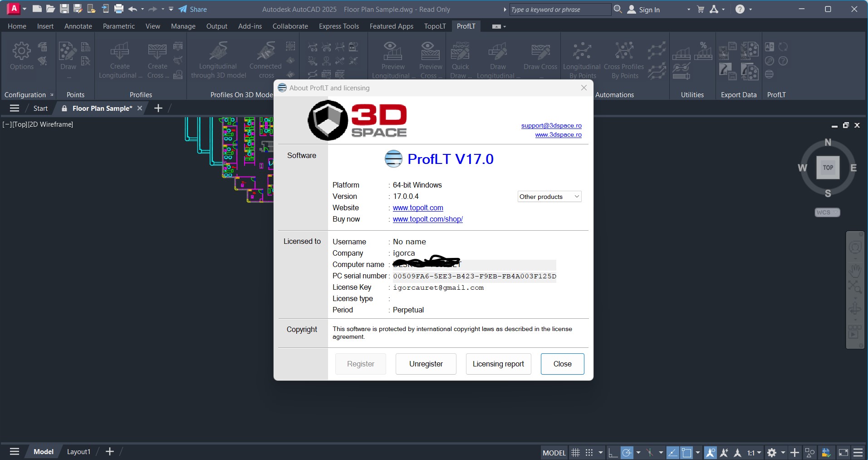Click Create Longitudinal profile tool

coord(120,60)
